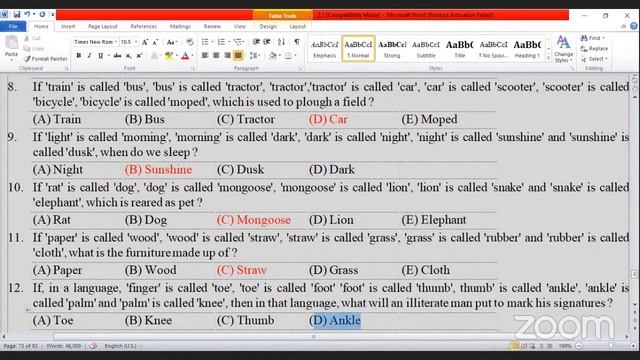Increase paragraph indent
640x360 pixels.
267,42
